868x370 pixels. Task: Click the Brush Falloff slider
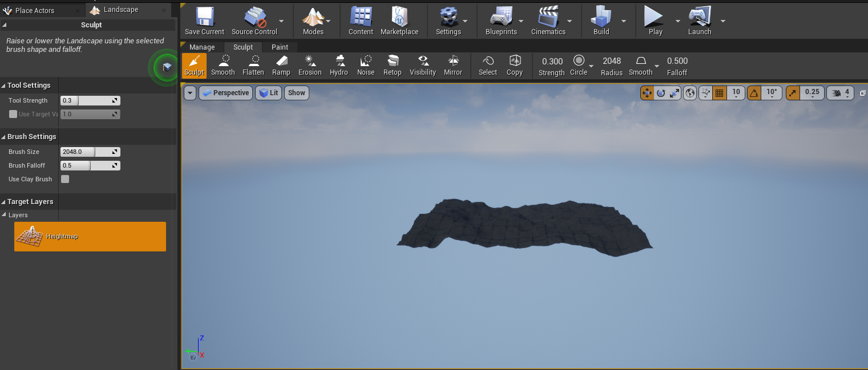pos(90,165)
